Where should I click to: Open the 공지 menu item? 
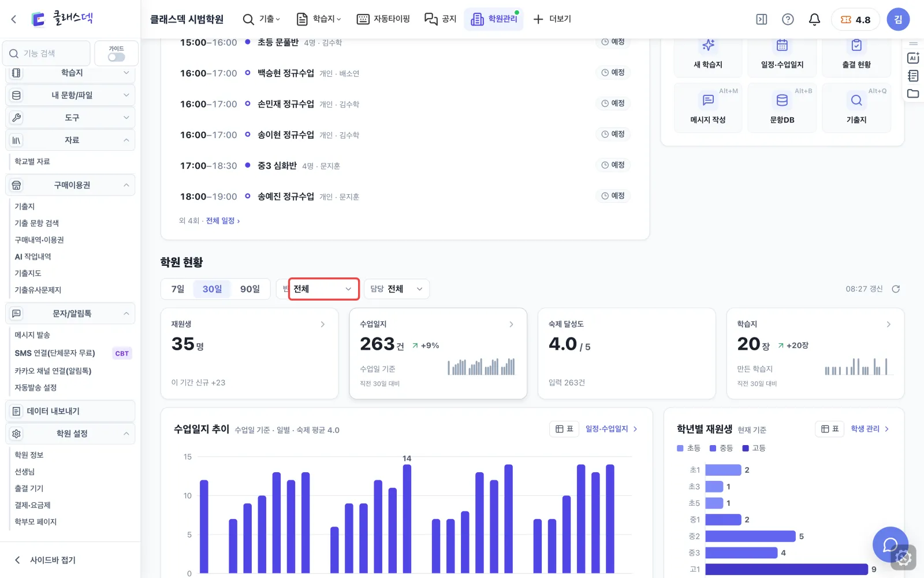click(440, 19)
